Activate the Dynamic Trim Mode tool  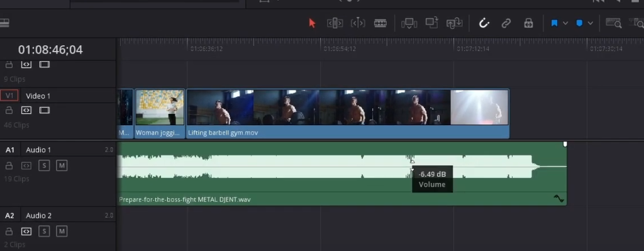pos(358,23)
